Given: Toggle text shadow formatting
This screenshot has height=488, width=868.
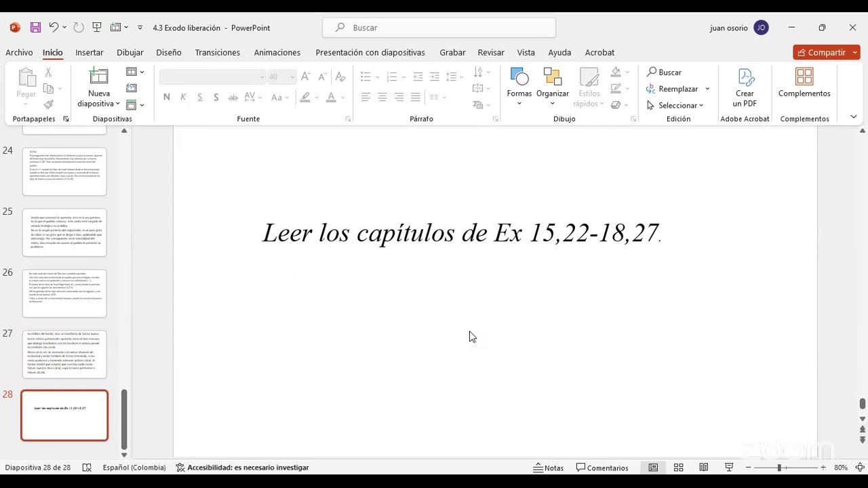Looking at the screenshot, I should (x=216, y=97).
